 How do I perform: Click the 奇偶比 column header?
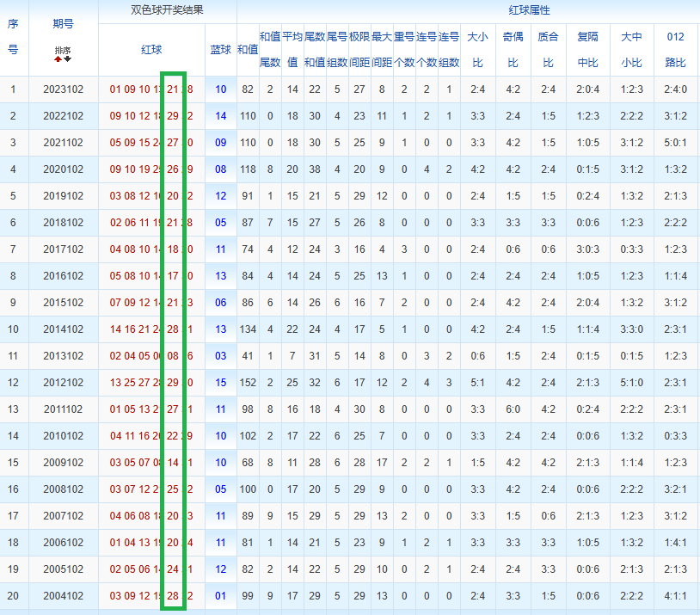tap(513, 50)
